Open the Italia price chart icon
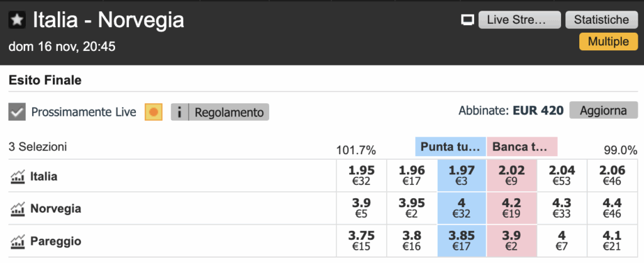The height and width of the screenshot is (263, 644). pyautogui.click(x=18, y=177)
